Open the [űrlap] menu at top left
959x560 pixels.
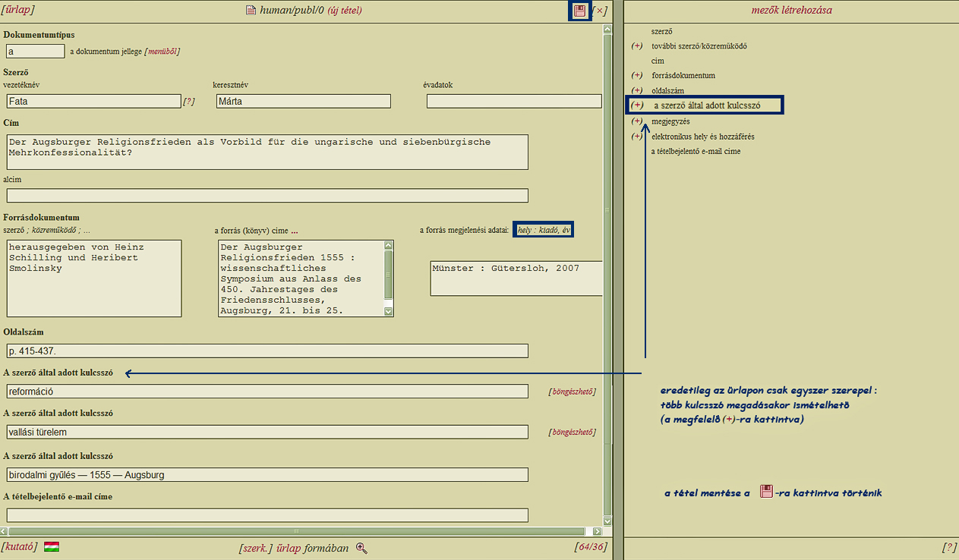[x=19, y=10]
